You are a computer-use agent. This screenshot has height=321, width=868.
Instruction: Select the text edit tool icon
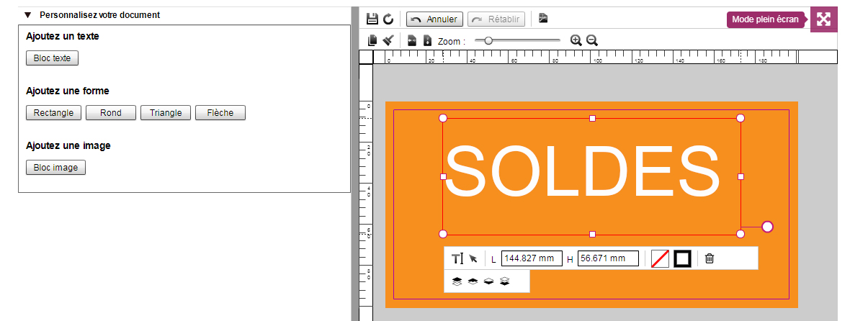pos(457,259)
